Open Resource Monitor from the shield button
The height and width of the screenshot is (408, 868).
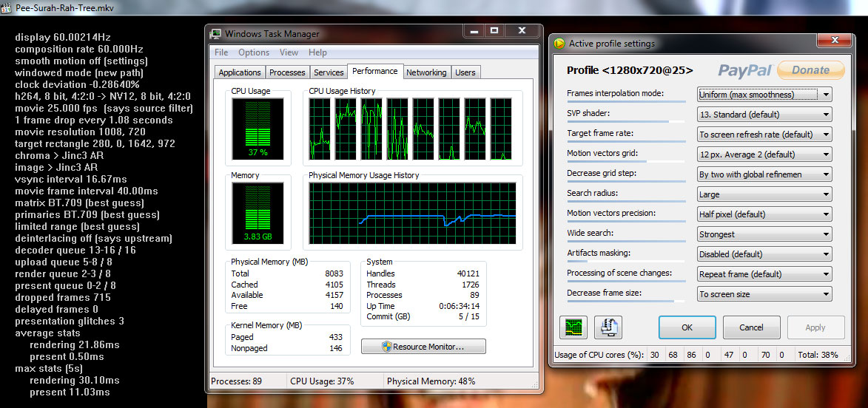tap(423, 346)
